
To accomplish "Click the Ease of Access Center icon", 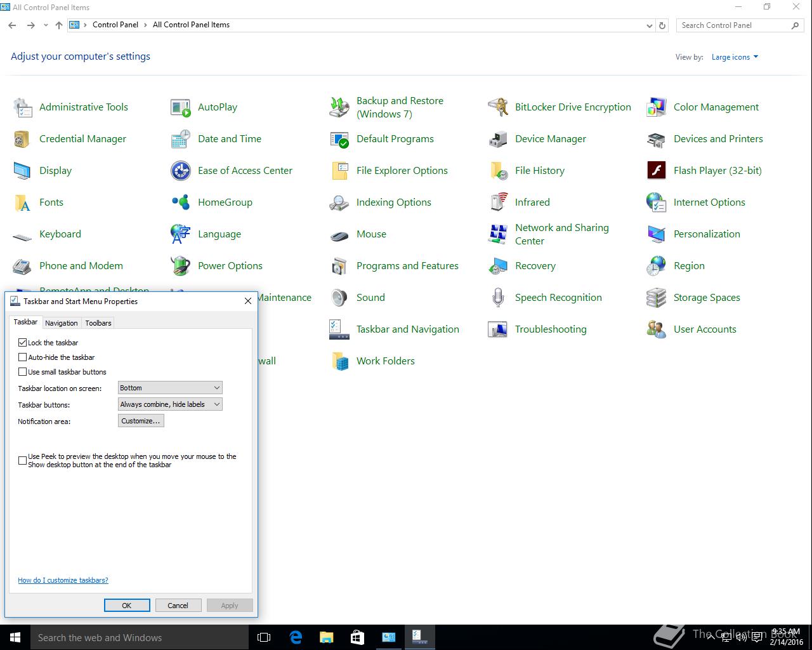I will 181,171.
